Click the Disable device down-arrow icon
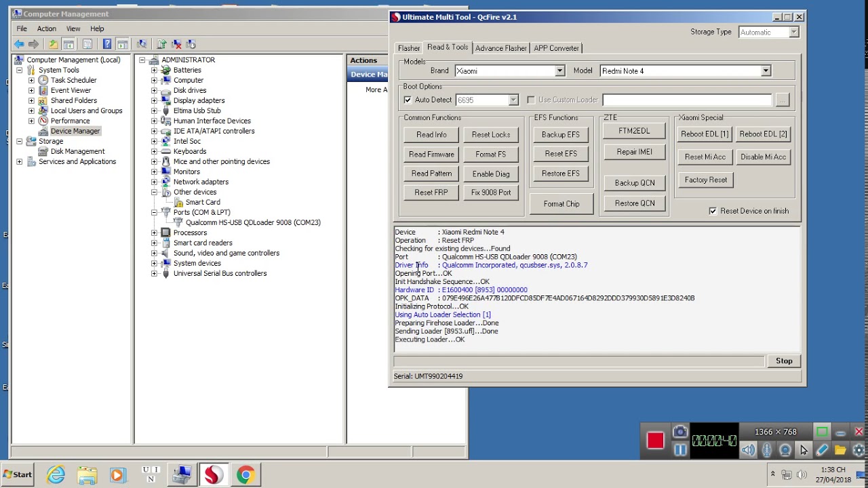Viewport: 868px width, 488px height. pos(191,44)
